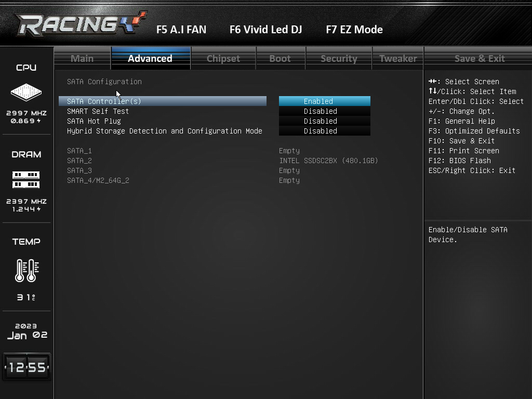
Task: Open the SATA Hot Plug Disabled option
Action: (324, 121)
